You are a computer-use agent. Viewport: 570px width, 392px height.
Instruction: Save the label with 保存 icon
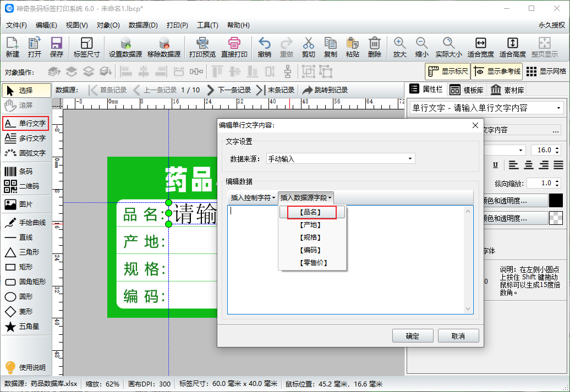56,47
